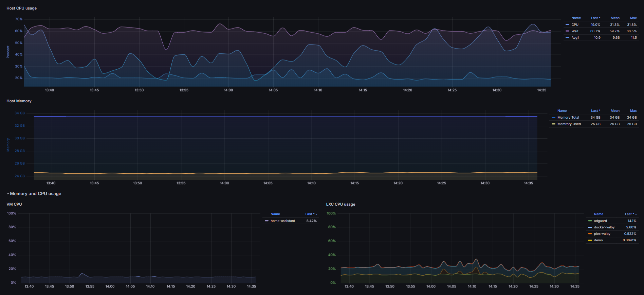
Task: Sort Host Memory legend by Mean
Action: click(x=615, y=111)
